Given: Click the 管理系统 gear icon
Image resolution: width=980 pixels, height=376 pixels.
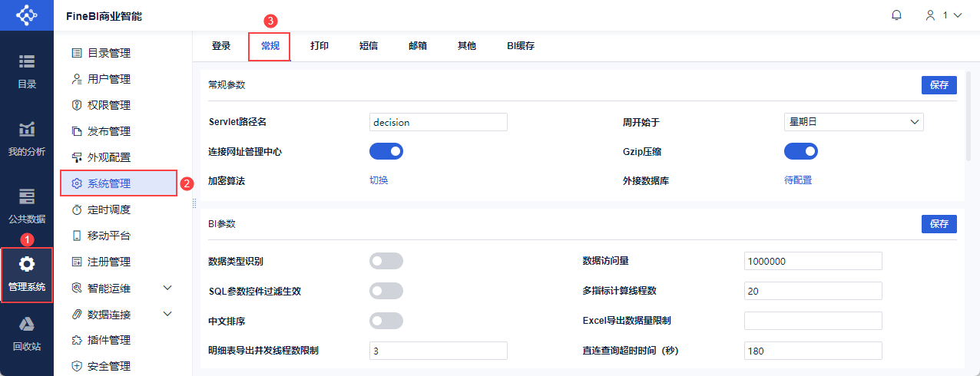Looking at the screenshot, I should click(27, 265).
